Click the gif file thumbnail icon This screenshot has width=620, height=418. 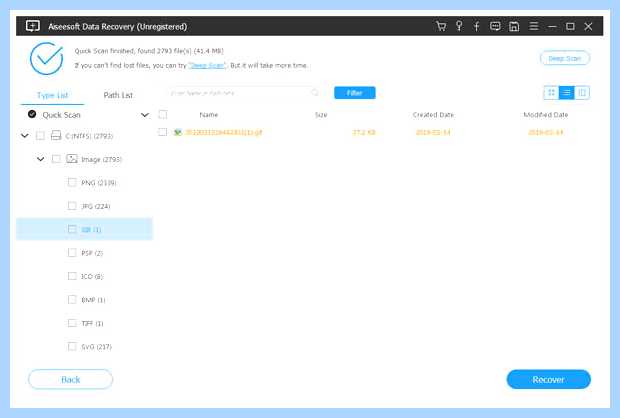(178, 132)
